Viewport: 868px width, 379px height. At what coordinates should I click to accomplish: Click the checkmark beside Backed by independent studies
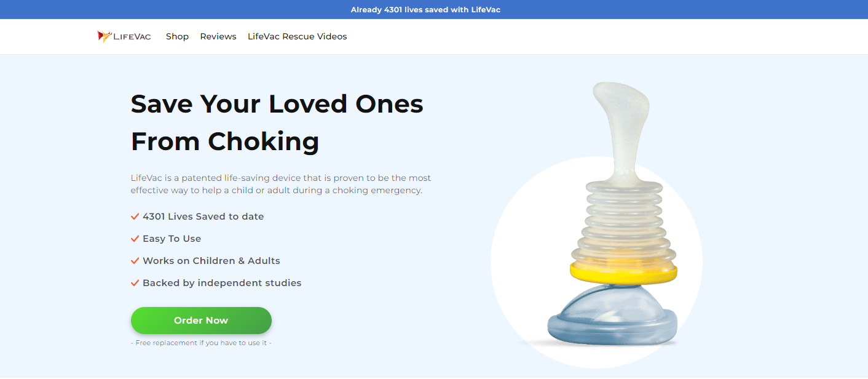(x=135, y=283)
